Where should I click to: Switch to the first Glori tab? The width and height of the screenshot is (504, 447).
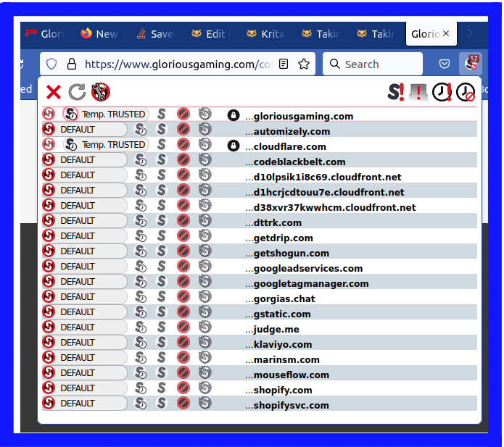click(46, 34)
